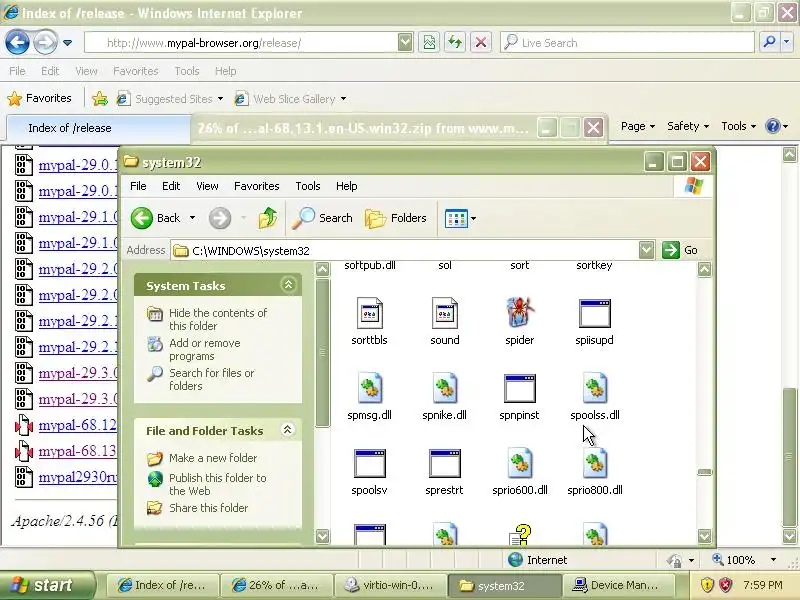The width and height of the screenshot is (800, 600).
Task: Click the Up folder icon in system32
Action: 268,218
